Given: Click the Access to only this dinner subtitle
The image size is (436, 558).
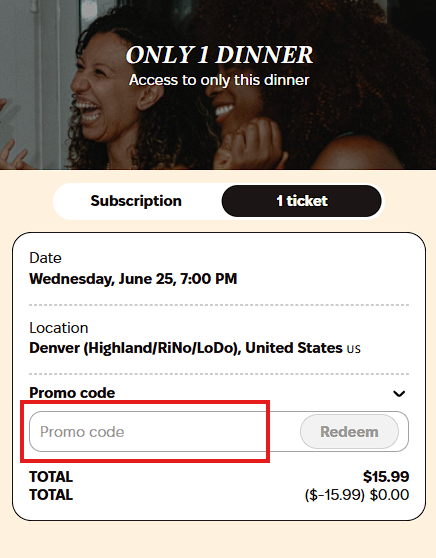Looking at the screenshot, I should (219, 80).
